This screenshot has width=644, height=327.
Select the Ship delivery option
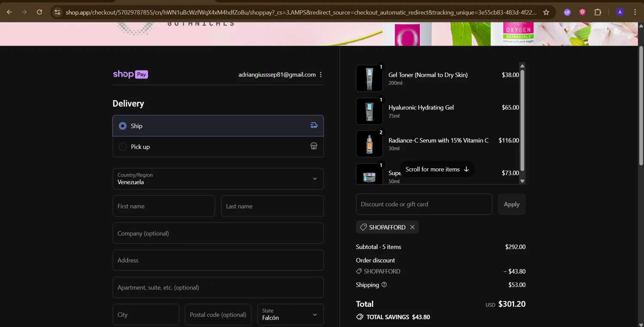218,125
